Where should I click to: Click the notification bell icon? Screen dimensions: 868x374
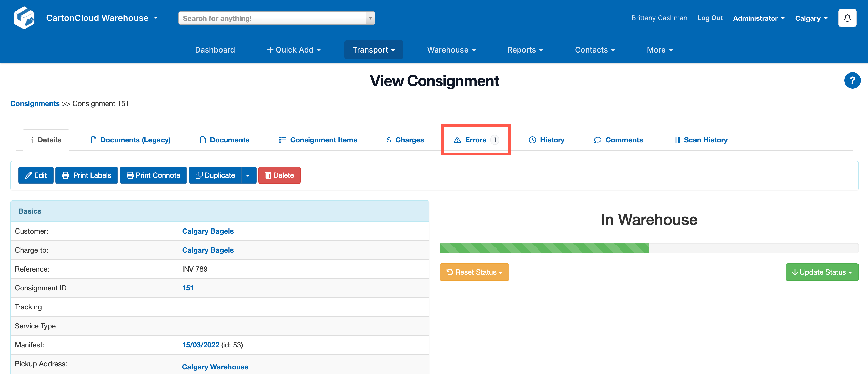(x=847, y=18)
